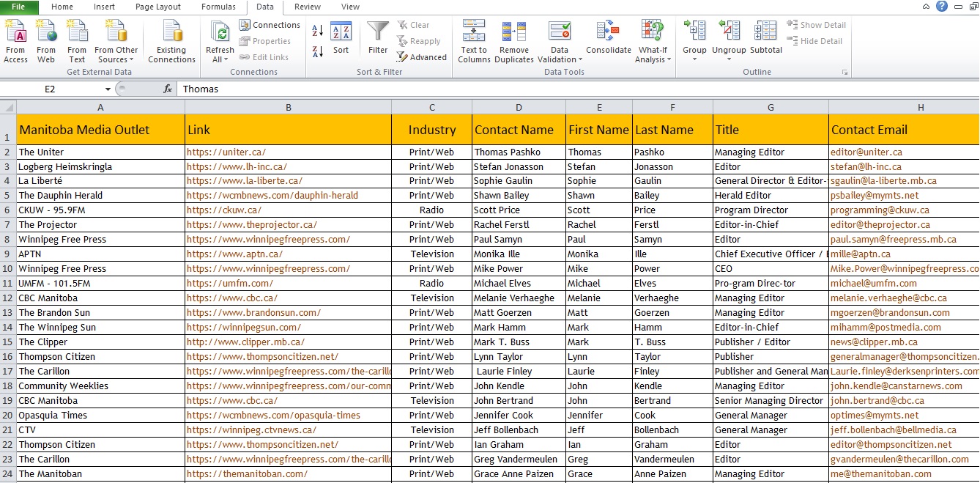Viewport: 980px width, 483px height.
Task: Click the Remove Duplicates icon
Action: (514, 41)
